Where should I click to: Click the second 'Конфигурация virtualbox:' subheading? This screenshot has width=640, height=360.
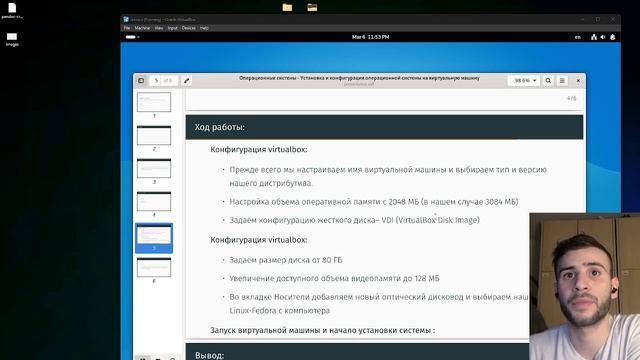tap(258, 240)
